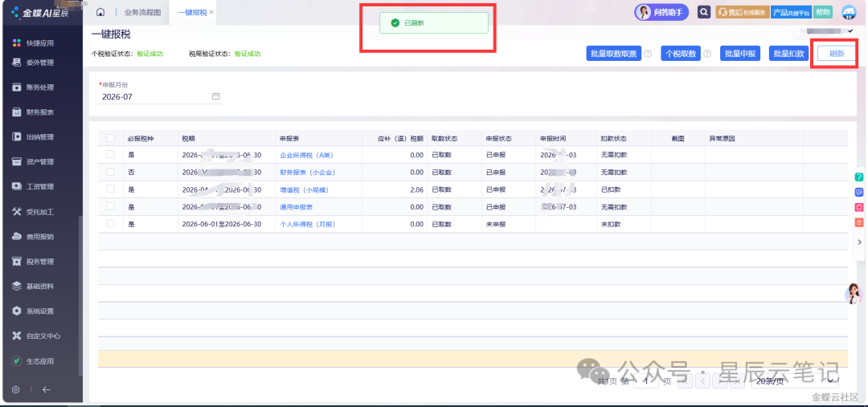This screenshot has height=407, width=868.
Task: Open the calendar icon for 申报月份
Action: pyautogui.click(x=216, y=96)
